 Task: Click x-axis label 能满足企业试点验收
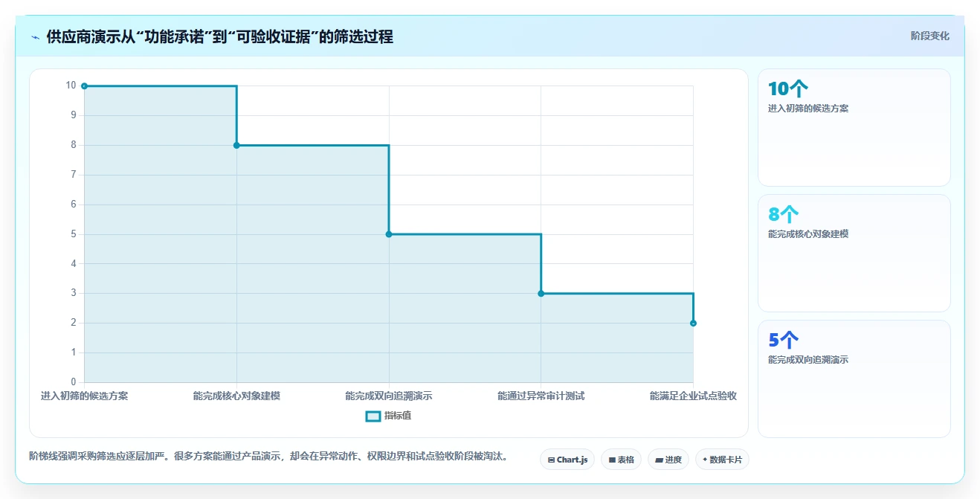coord(693,396)
